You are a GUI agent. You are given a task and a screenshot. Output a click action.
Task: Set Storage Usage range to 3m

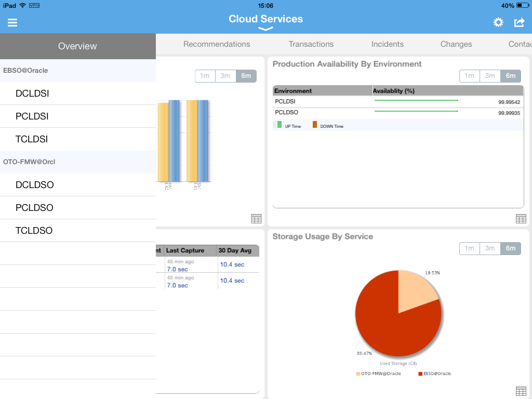489,248
